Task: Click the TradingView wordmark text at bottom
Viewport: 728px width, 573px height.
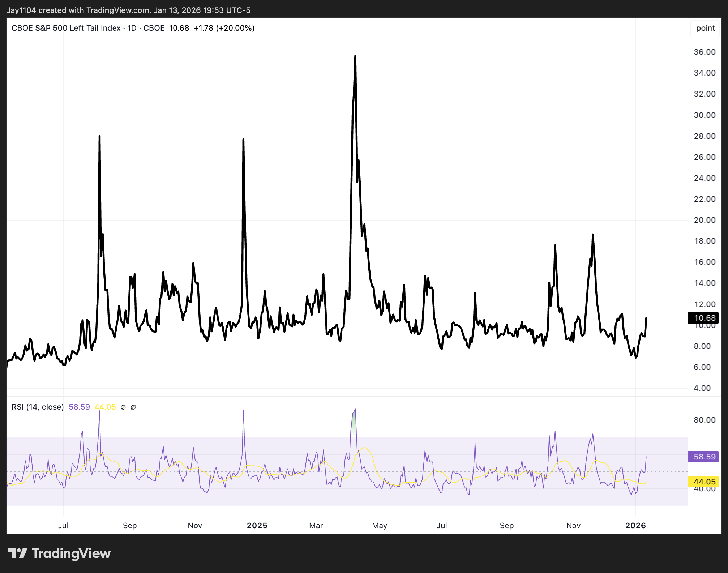Action: click(71, 553)
